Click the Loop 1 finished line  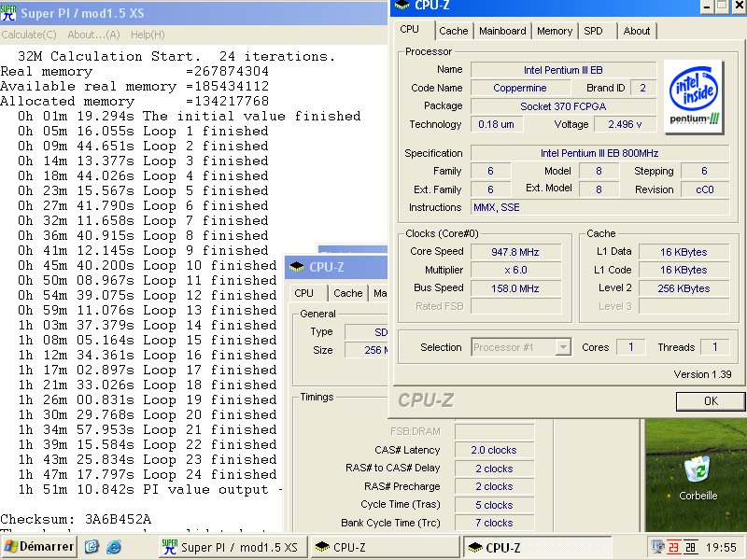[x=143, y=131]
